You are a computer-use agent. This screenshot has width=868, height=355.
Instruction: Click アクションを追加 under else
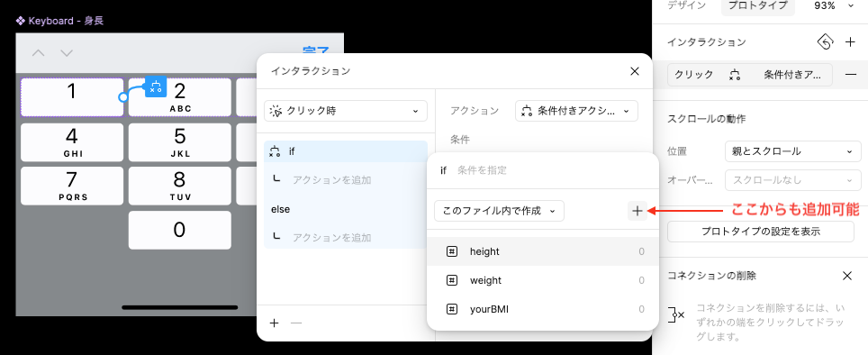point(331,238)
